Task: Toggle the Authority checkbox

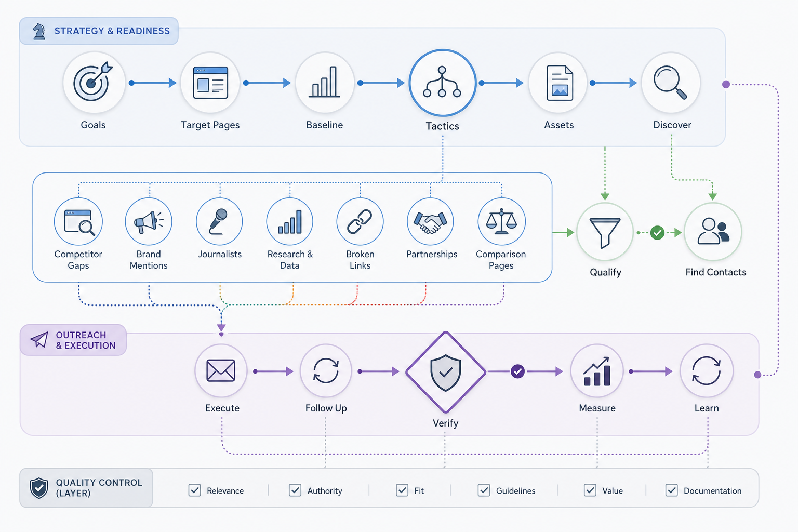Action: [x=295, y=490]
